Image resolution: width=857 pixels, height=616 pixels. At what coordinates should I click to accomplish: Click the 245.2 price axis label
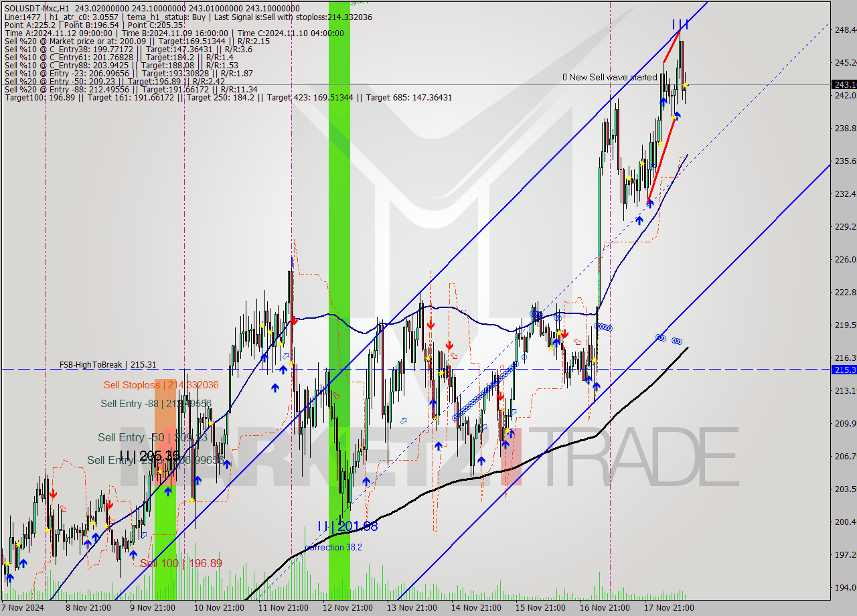844,62
